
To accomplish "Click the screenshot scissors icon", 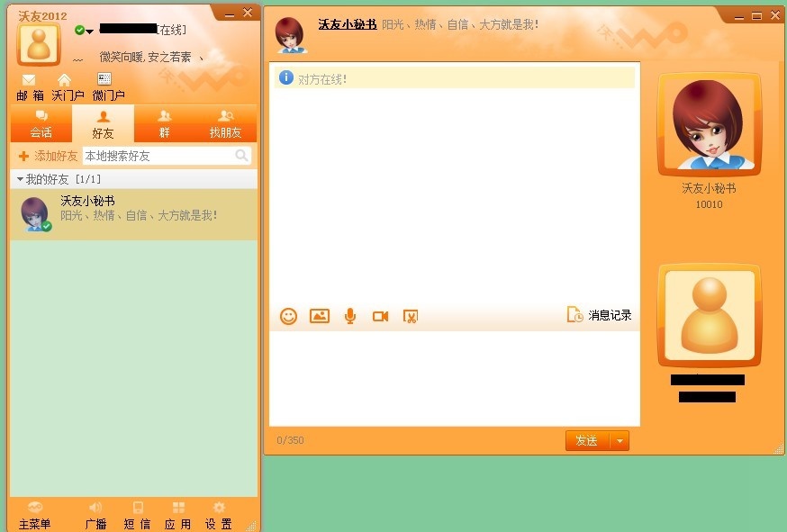I will tap(411, 316).
